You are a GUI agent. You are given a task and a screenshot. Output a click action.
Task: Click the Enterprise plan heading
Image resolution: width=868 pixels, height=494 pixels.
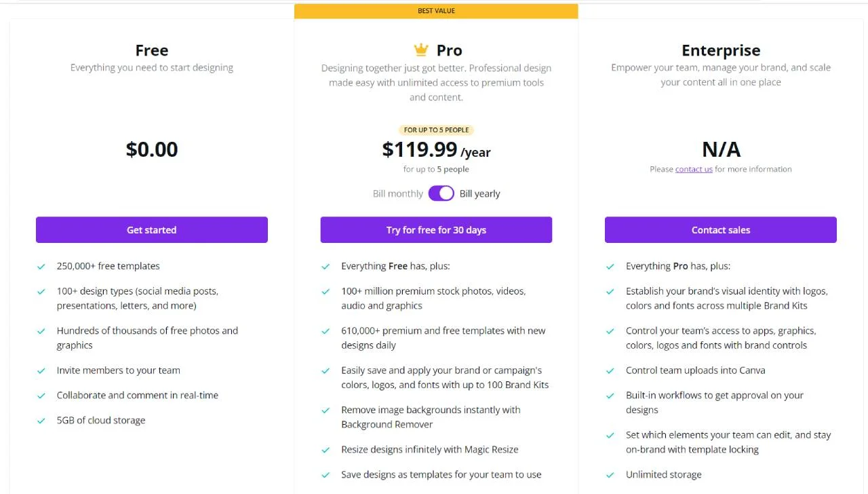click(720, 50)
